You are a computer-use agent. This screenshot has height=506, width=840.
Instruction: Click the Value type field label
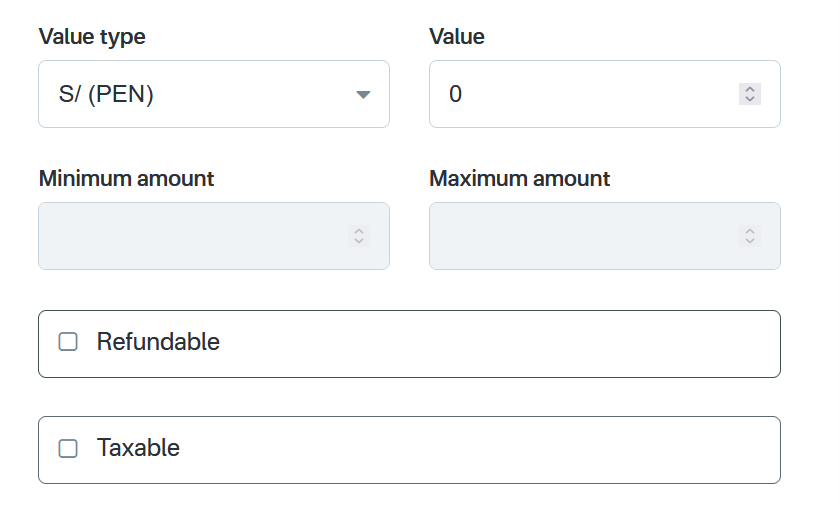(92, 37)
